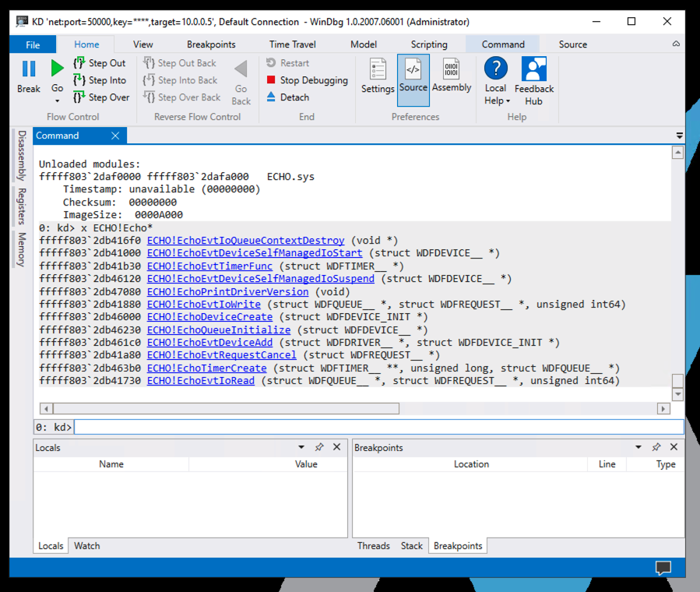Open the ECHO!EchoTimerCreate link
The height and width of the screenshot is (592, 700).
click(206, 368)
